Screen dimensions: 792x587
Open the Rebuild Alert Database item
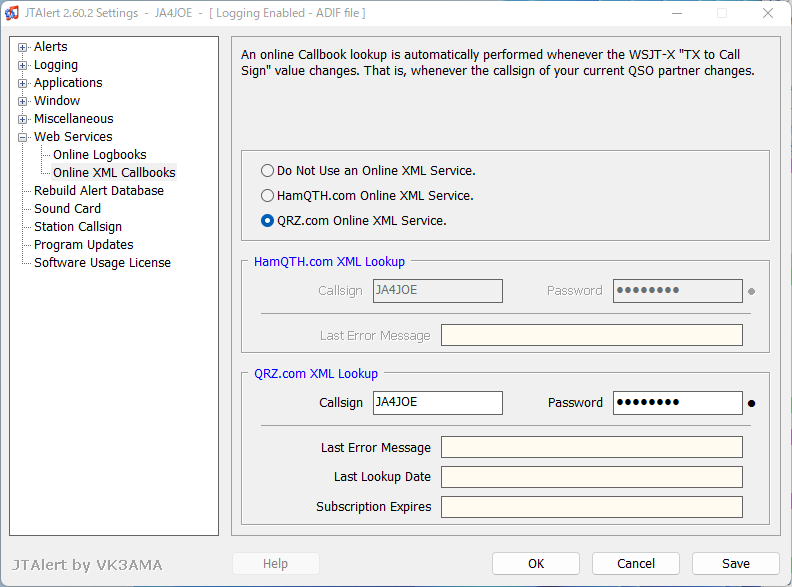(99, 190)
